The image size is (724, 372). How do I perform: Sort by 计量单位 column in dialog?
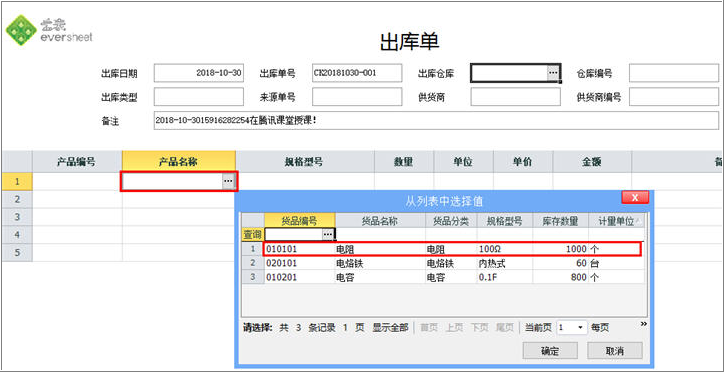(x=616, y=221)
